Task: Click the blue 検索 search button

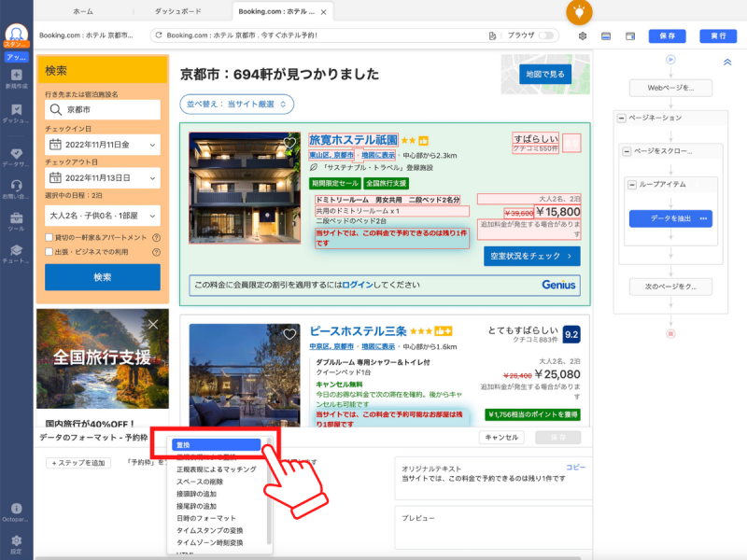Action: coord(103,277)
